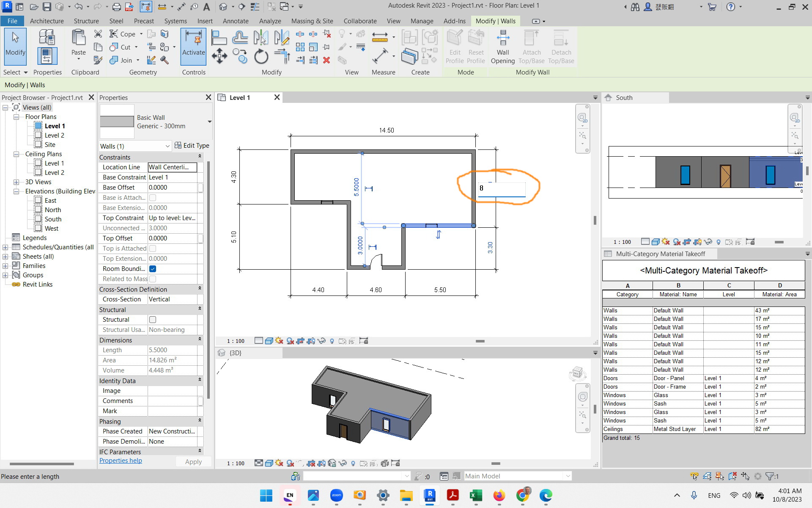Screen dimensions: 812x508
Task: Select the Trim/Extend to Corner tool
Action: click(282, 55)
